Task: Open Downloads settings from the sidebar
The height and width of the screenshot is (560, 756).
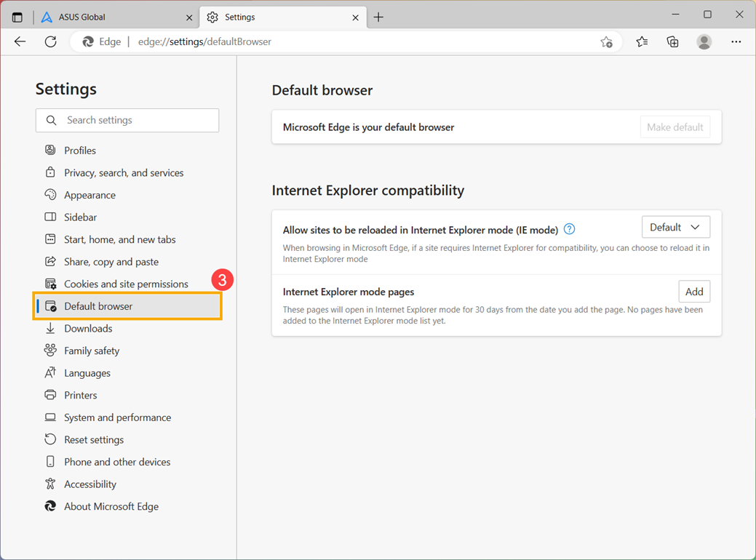Action: (x=89, y=328)
